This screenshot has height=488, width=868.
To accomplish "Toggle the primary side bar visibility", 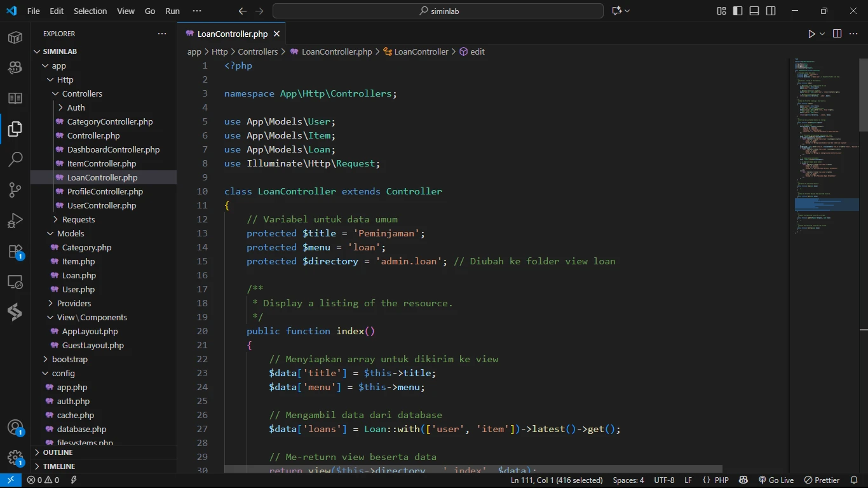I will click(738, 11).
